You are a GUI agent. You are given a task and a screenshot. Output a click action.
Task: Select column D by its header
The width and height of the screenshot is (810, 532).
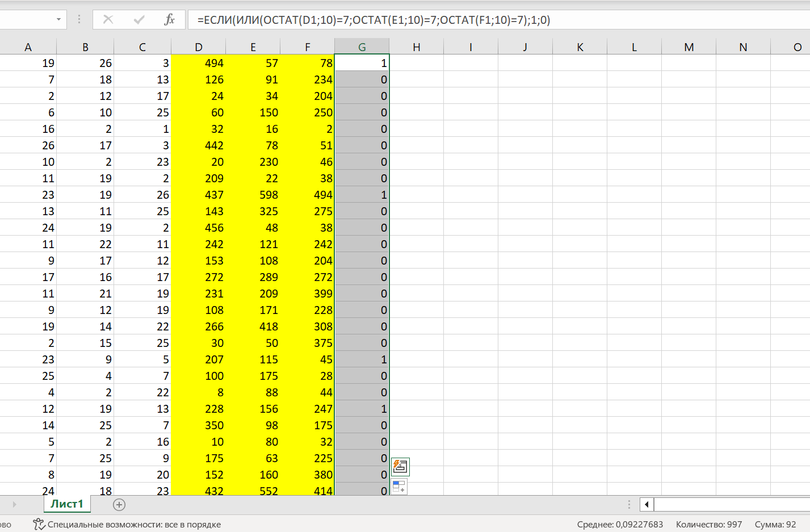tap(198, 47)
